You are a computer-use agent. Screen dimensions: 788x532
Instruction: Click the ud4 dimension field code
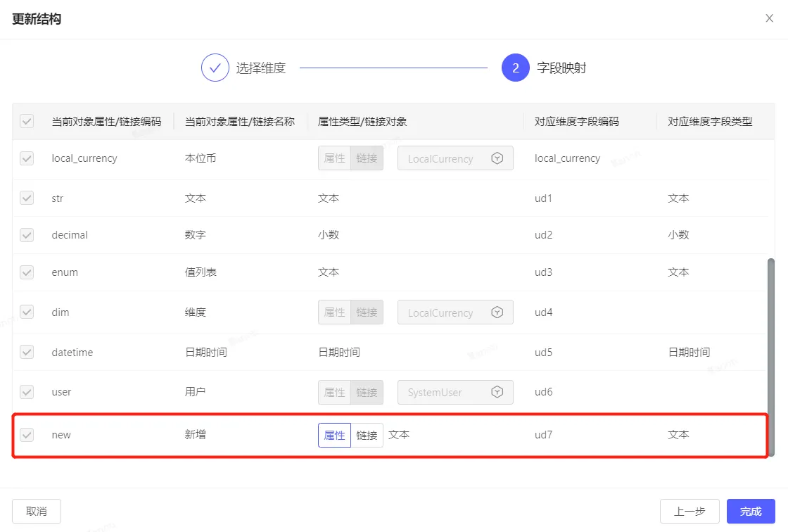click(x=543, y=312)
